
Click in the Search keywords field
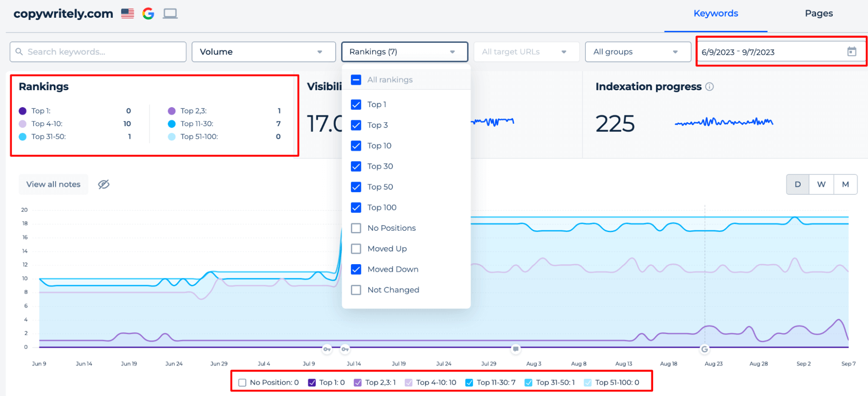(98, 52)
